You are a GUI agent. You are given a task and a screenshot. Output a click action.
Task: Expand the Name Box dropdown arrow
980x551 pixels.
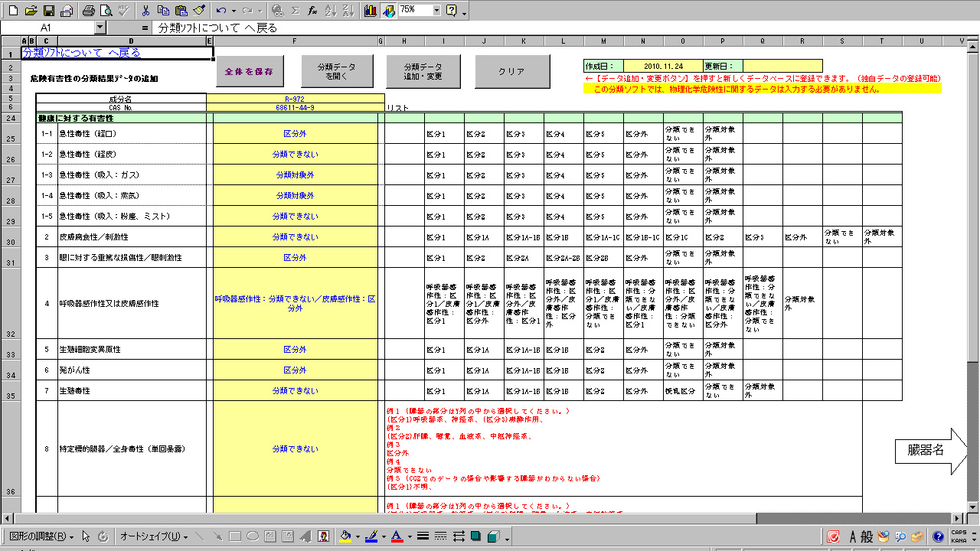click(100, 28)
